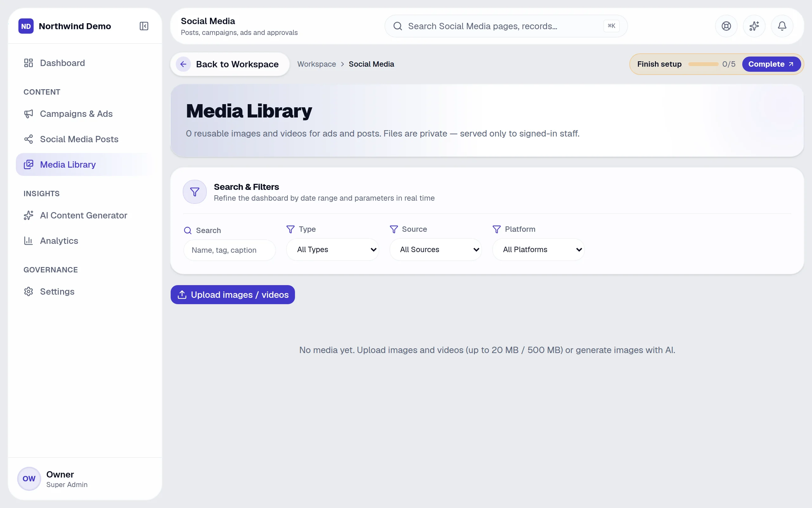812x508 pixels.
Task: Open the All Types dropdown
Action: click(x=333, y=250)
